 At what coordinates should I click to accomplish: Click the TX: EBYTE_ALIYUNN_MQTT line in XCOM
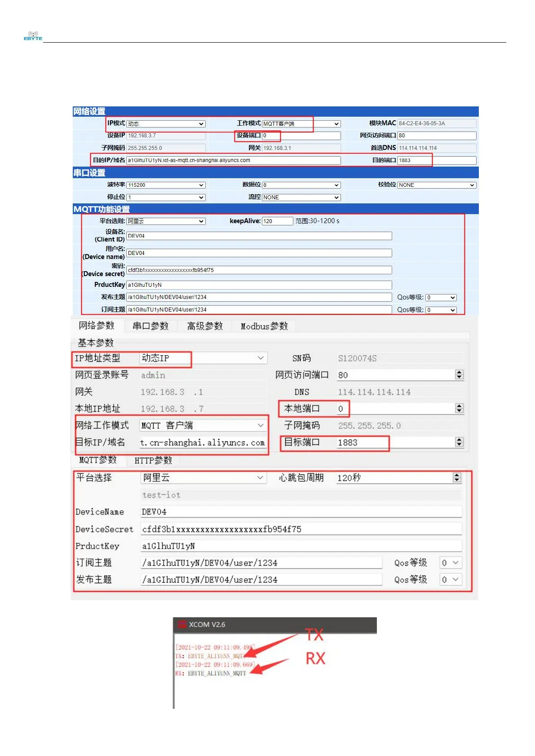(210, 656)
